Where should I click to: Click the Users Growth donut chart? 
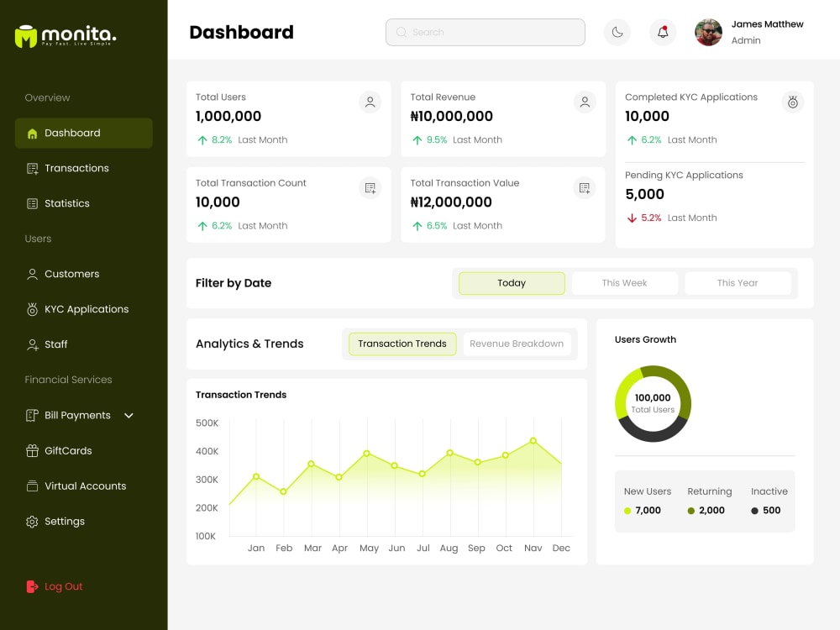click(x=653, y=404)
